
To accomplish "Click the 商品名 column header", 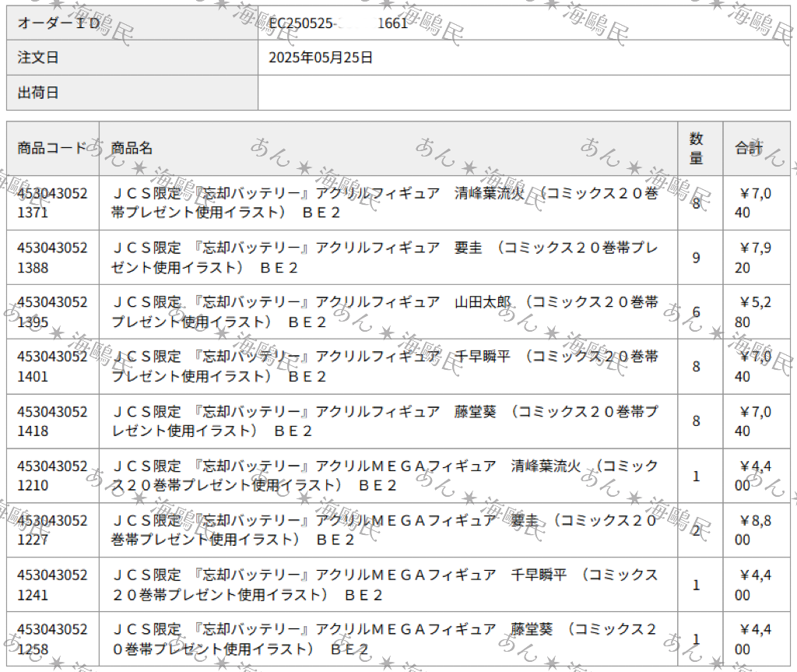I will (x=388, y=149).
